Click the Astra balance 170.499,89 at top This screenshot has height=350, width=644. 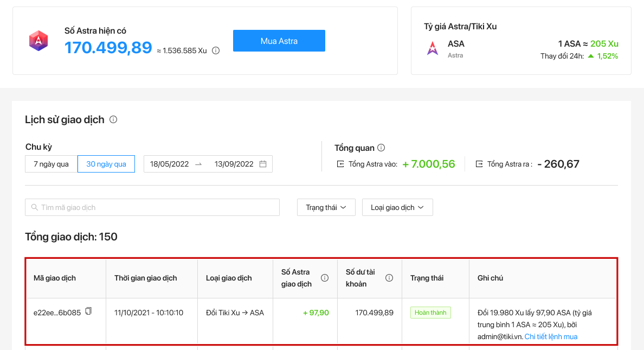click(x=108, y=48)
